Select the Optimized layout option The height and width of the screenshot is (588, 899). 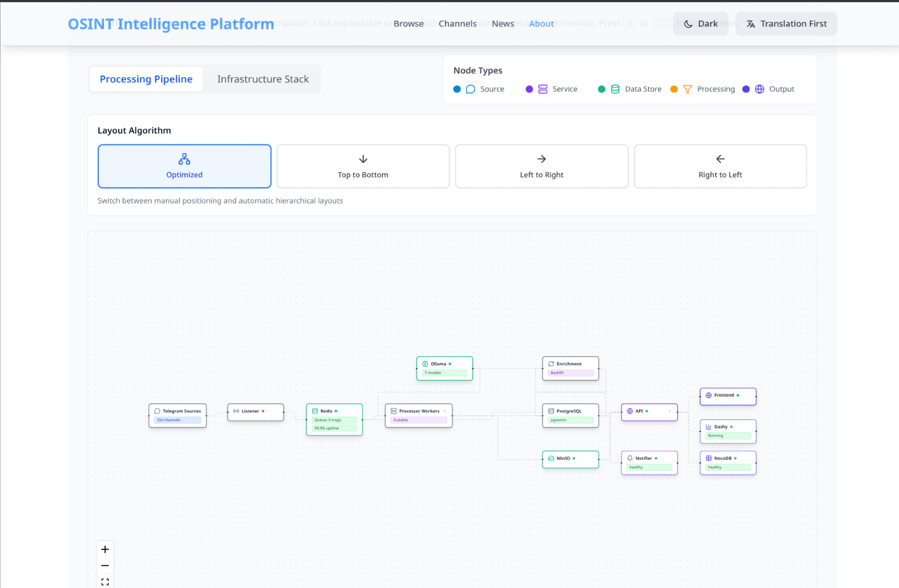click(x=184, y=166)
